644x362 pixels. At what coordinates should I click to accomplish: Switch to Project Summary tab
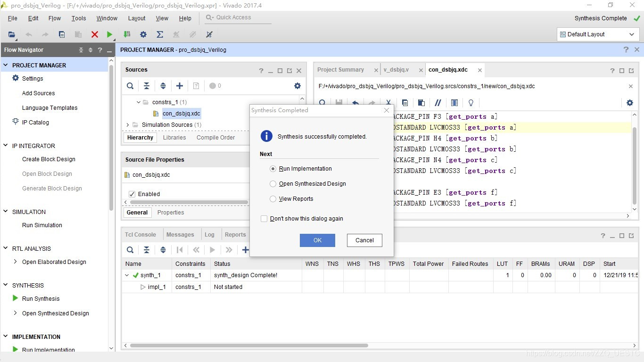point(340,70)
